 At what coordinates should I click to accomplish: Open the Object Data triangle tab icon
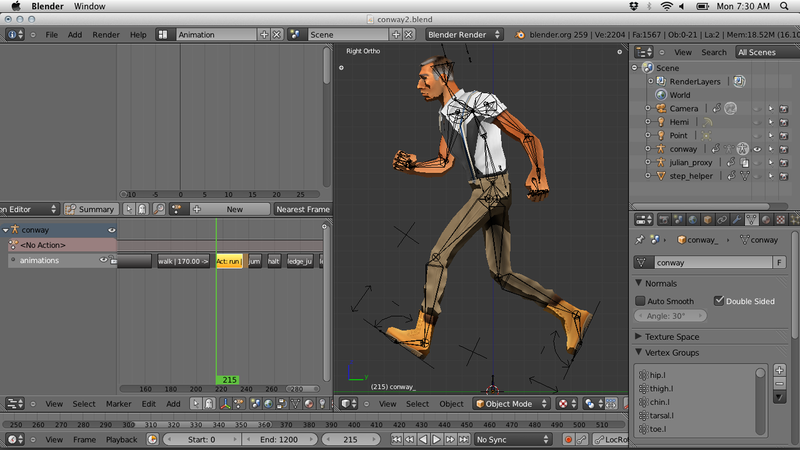pyautogui.click(x=751, y=220)
